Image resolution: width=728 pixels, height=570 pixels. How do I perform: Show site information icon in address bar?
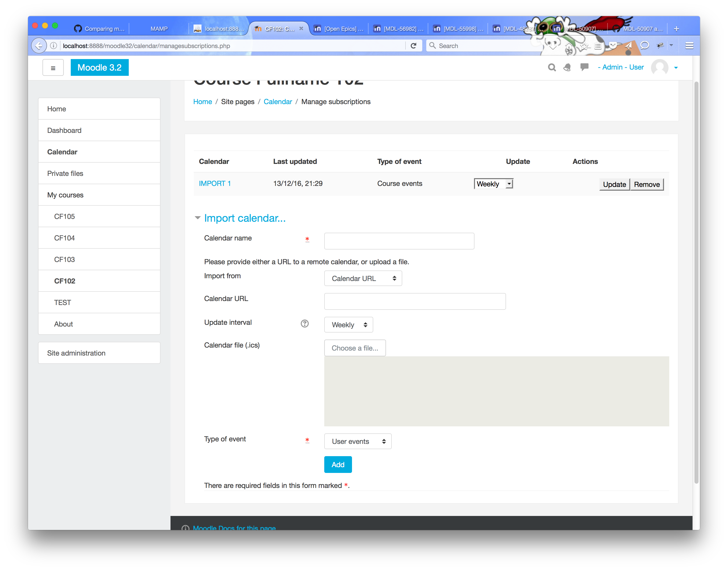pyautogui.click(x=53, y=46)
